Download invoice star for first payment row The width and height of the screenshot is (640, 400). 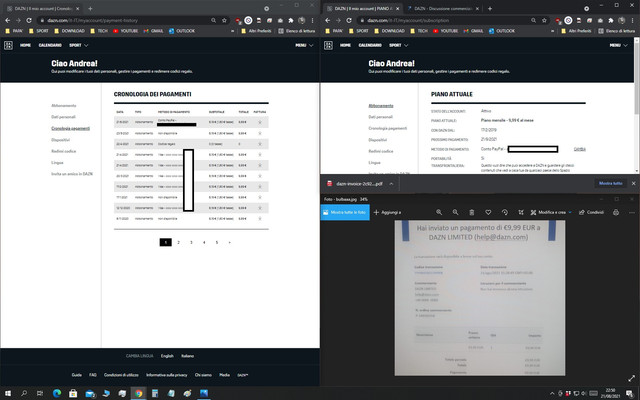coord(260,122)
